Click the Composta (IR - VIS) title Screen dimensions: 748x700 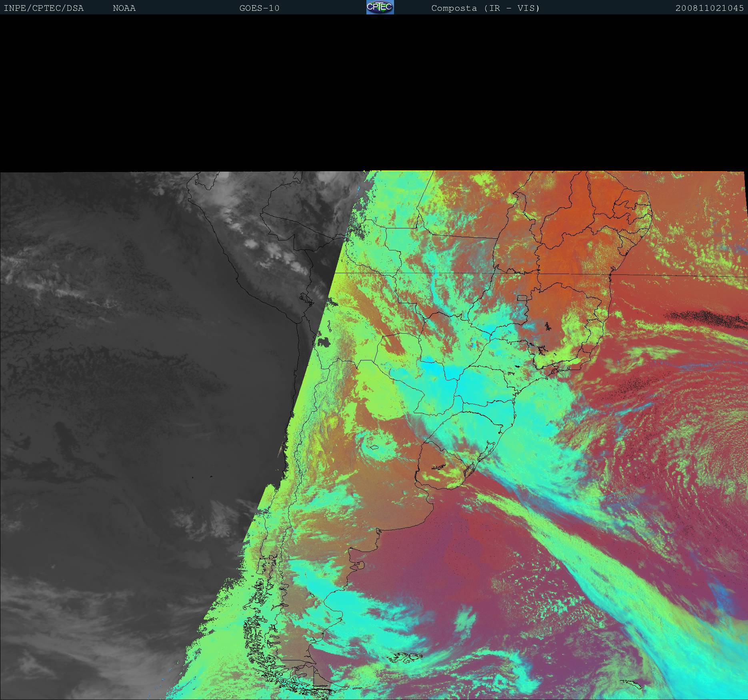point(485,8)
